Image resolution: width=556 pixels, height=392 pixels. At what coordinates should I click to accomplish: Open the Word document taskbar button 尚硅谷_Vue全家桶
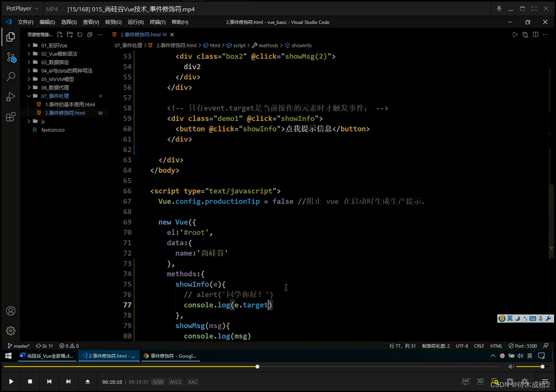click(47, 356)
